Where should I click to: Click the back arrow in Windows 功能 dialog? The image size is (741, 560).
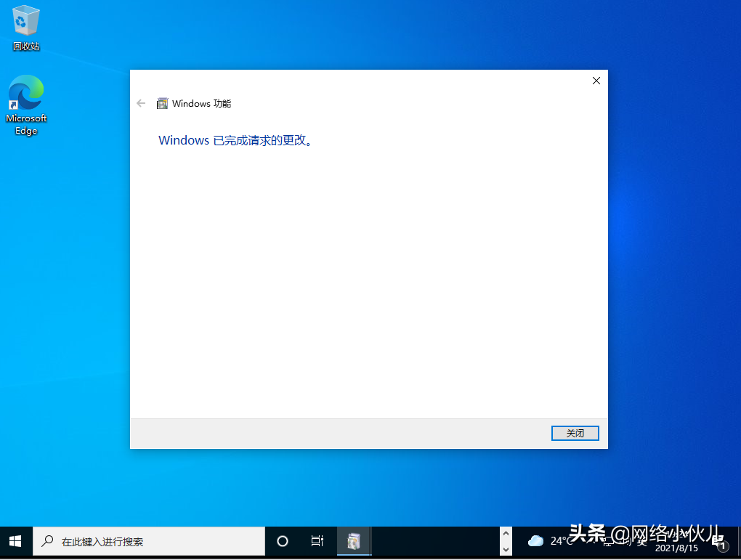140,103
